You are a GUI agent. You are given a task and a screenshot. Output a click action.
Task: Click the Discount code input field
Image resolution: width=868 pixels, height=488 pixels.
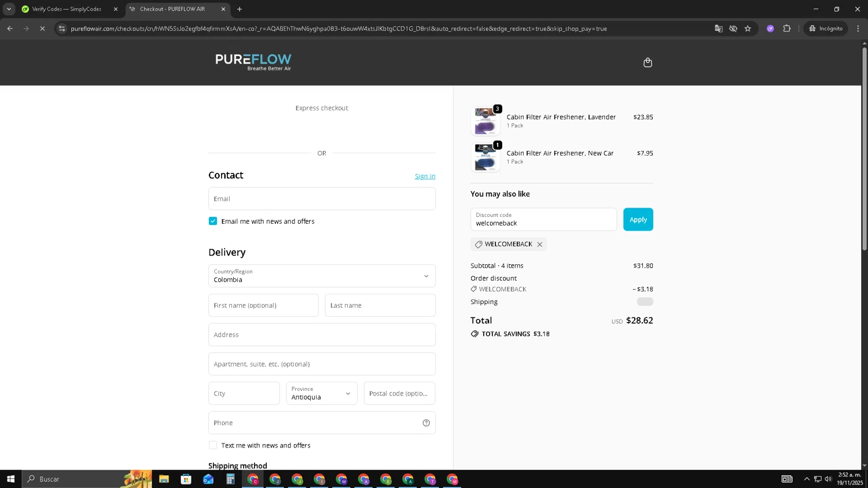point(543,220)
